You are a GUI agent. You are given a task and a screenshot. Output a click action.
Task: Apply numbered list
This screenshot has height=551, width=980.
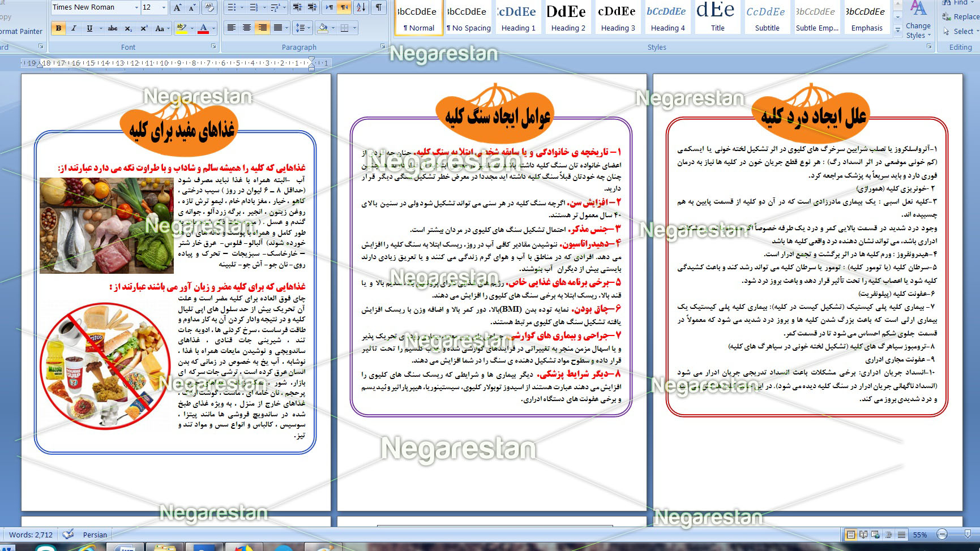[x=253, y=7]
